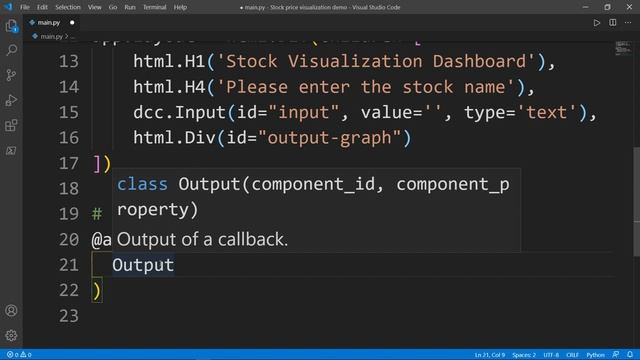Open the Edit menu
Image resolution: width=640 pixels, height=360 pixels.
tap(42, 7)
